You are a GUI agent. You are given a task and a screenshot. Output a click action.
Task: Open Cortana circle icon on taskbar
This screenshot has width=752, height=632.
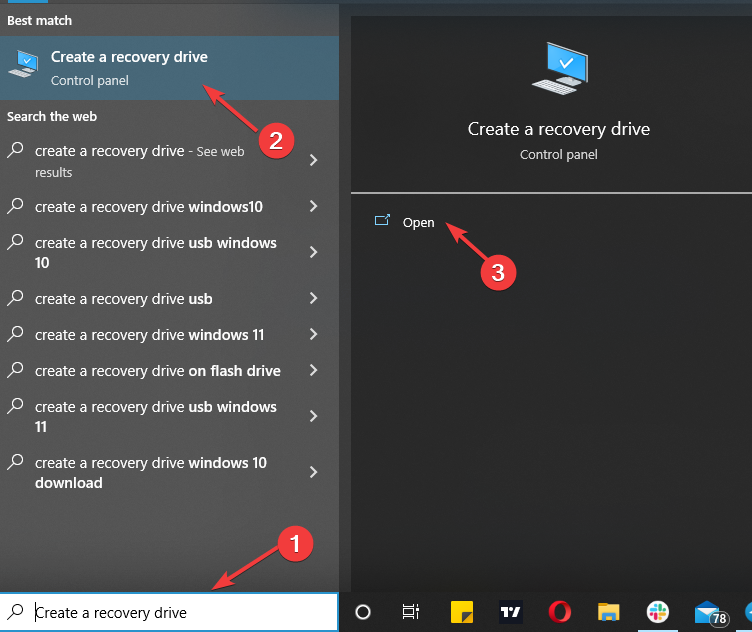[363, 612]
